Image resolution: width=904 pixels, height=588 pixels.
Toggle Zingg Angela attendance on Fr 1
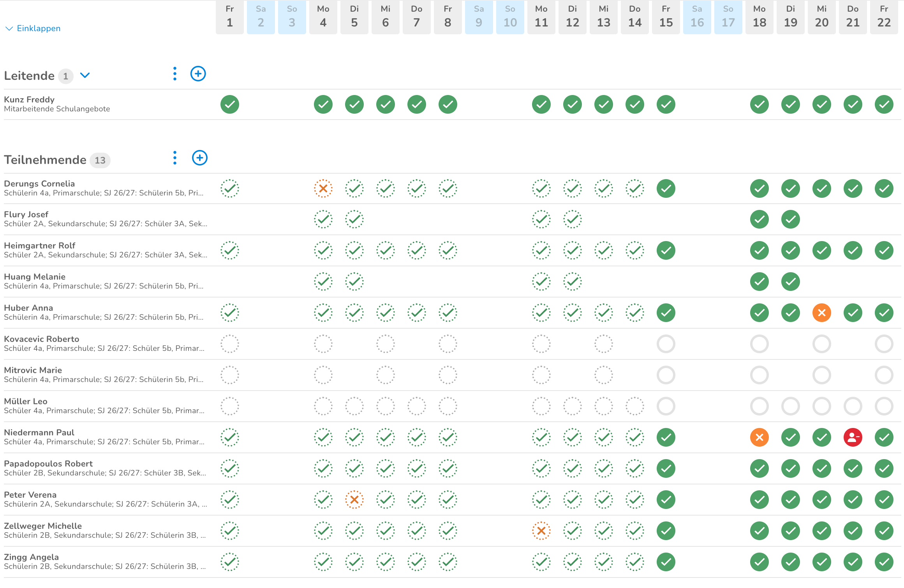[x=230, y=562]
